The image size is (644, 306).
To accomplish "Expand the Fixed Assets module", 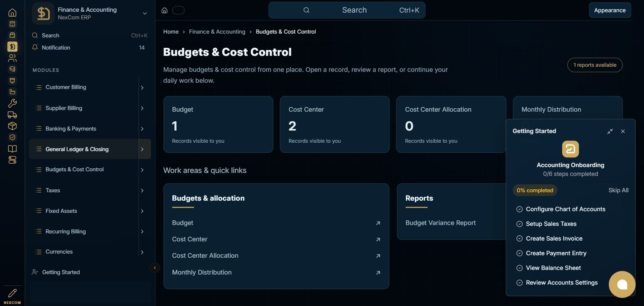I will 142,211.
